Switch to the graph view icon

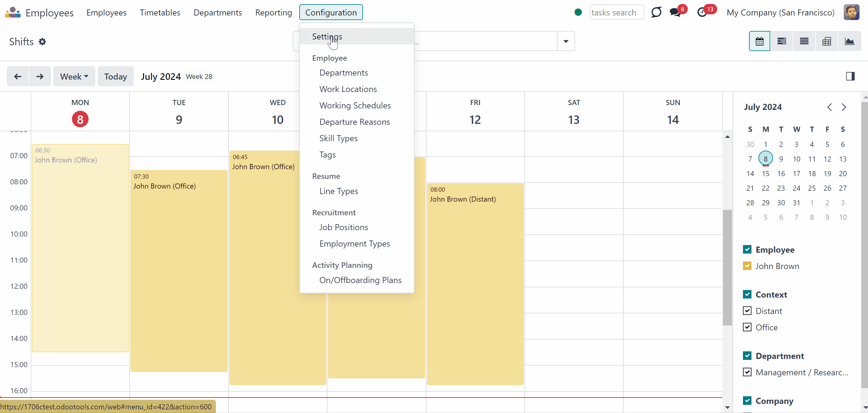[x=849, y=41]
